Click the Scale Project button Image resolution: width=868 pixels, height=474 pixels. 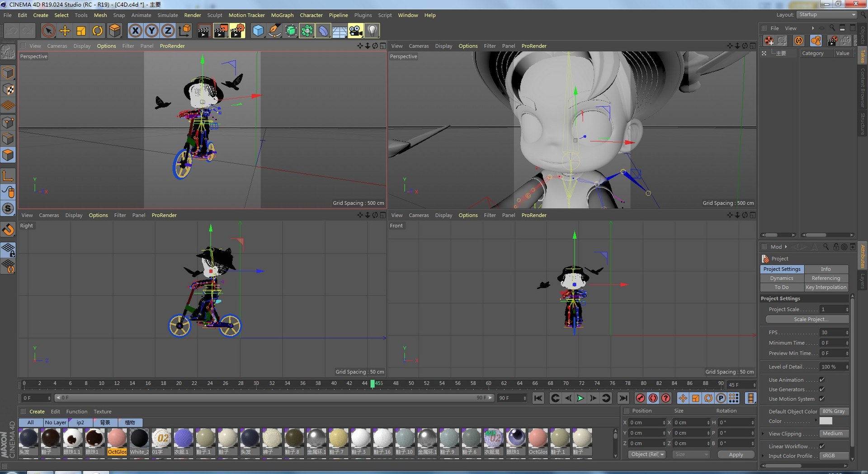click(807, 319)
